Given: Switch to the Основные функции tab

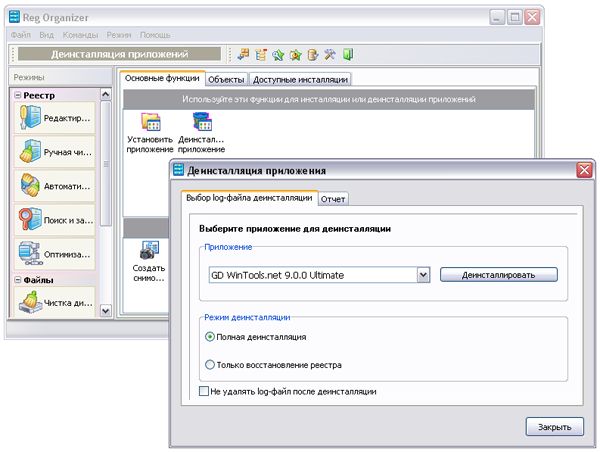Looking at the screenshot, I should coord(162,78).
